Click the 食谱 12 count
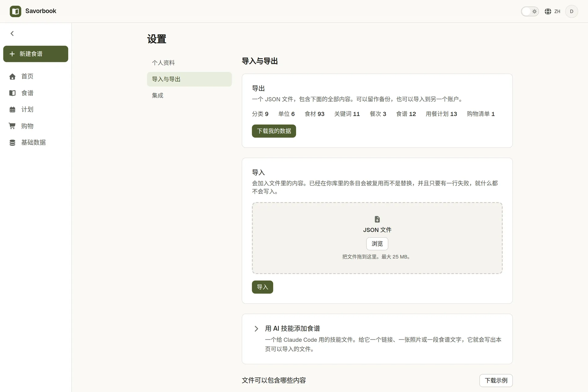The width and height of the screenshot is (588, 392). click(x=406, y=114)
